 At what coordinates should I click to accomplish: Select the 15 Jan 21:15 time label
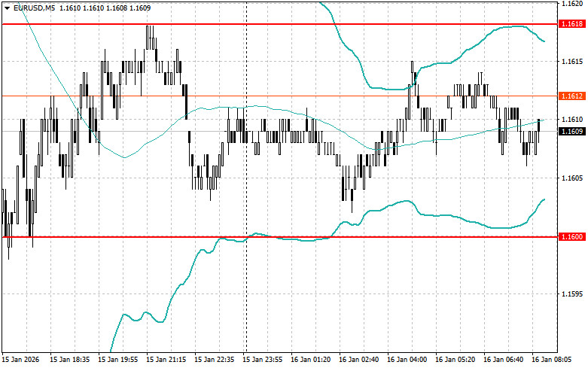click(x=166, y=360)
